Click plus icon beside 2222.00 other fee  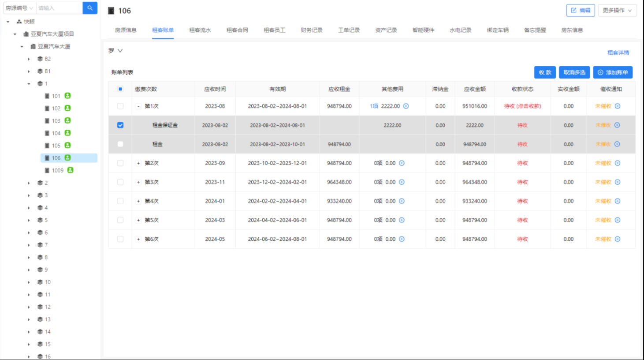tap(406, 106)
